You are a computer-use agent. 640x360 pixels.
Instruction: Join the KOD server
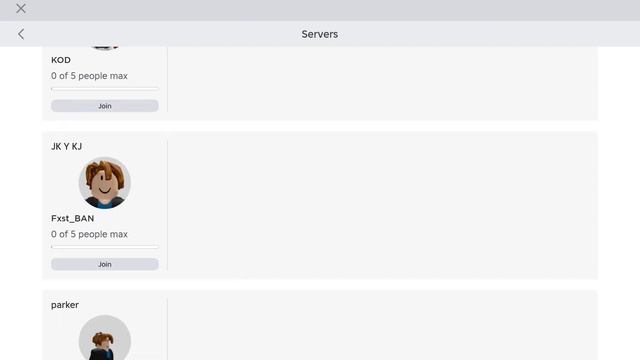(105, 106)
